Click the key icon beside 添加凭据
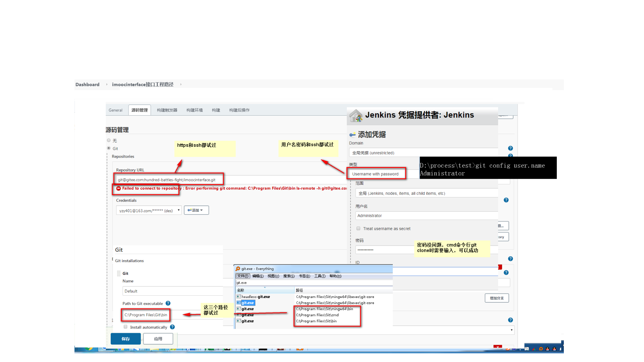This screenshot has width=644, height=362. click(x=353, y=135)
